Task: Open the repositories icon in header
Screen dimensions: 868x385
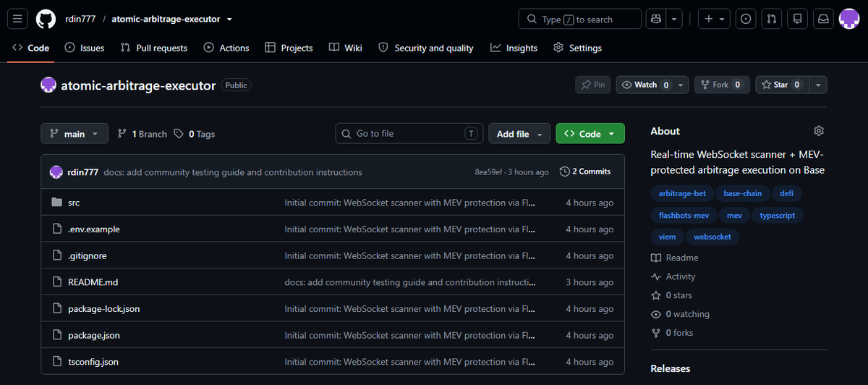Action: tap(798, 19)
